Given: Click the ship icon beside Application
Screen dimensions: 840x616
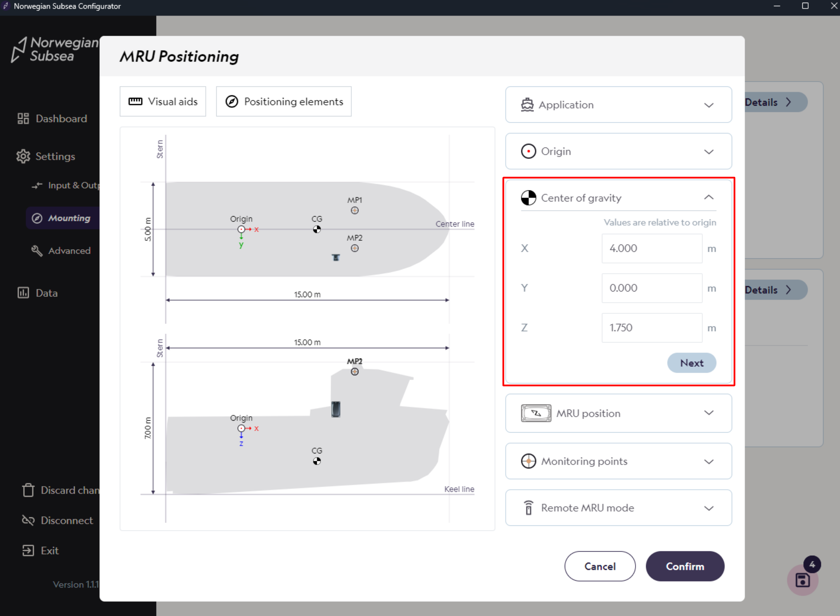Looking at the screenshot, I should point(527,105).
